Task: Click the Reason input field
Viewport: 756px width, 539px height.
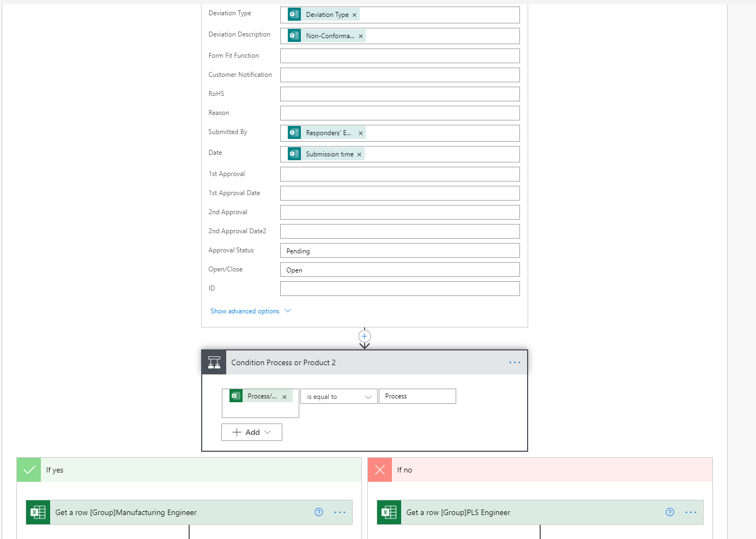Action: 400,113
